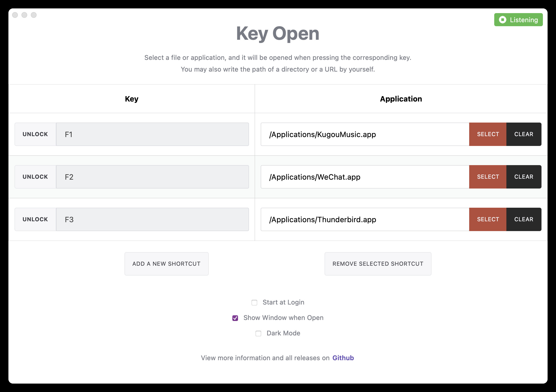Focus the KugouMusic.app path field
The image size is (556, 392).
coord(365,134)
